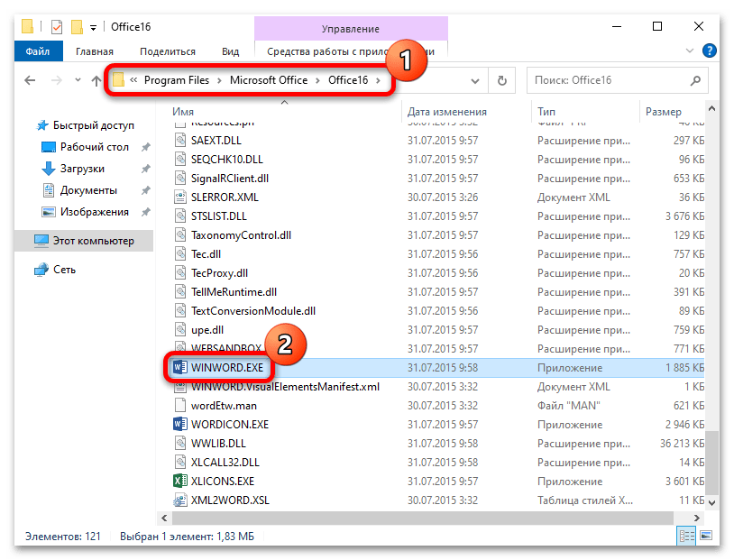This screenshot has height=560, width=734.
Task: Select Этот компьютер in navigation pane
Action: pyautogui.click(x=84, y=241)
